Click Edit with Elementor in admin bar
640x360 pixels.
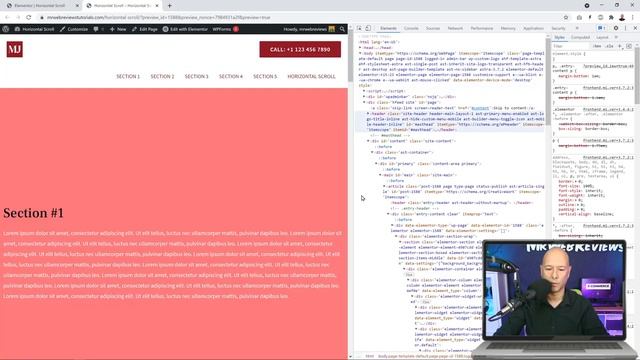[x=185, y=29]
